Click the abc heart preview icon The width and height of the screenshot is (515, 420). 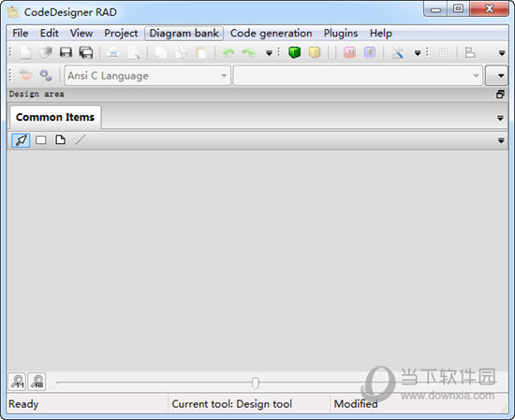click(x=25, y=76)
